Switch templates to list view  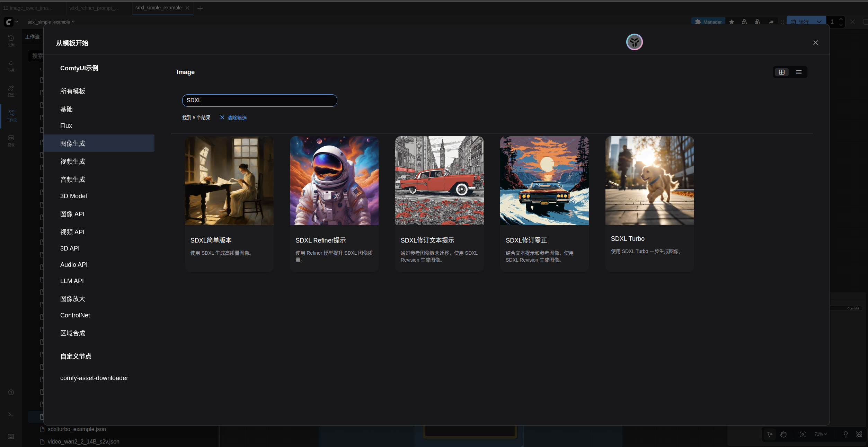(x=799, y=72)
